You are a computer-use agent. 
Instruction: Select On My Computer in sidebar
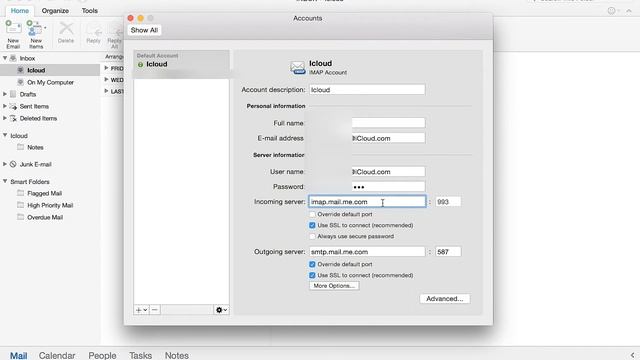coord(50,82)
